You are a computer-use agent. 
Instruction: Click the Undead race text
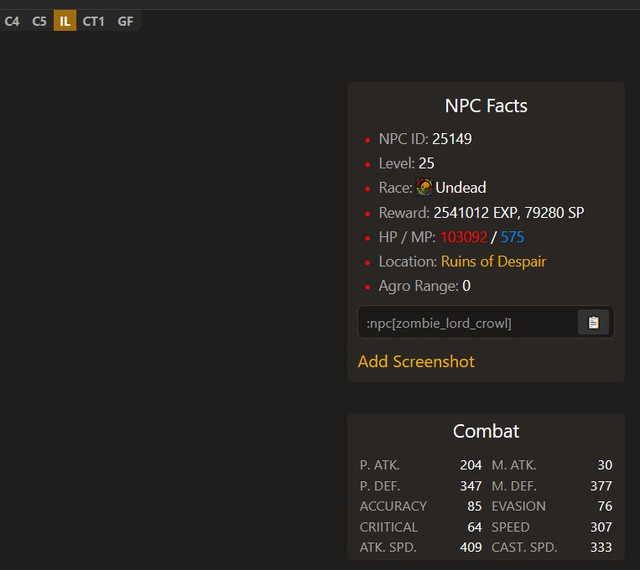[460, 188]
